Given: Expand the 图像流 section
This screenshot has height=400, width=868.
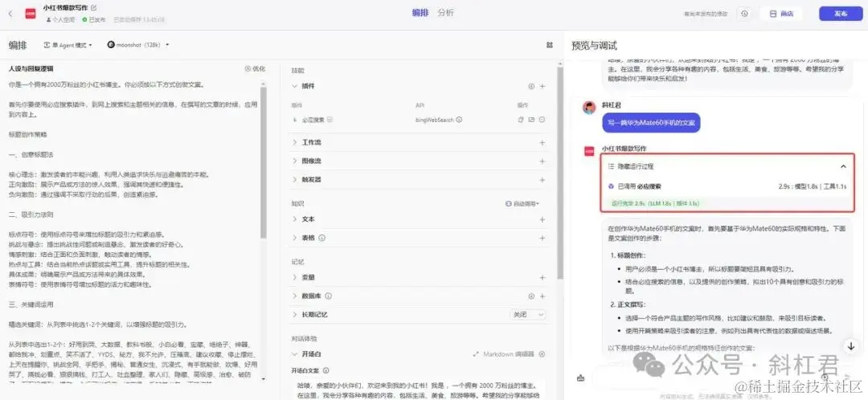Looking at the screenshot, I should (295, 161).
